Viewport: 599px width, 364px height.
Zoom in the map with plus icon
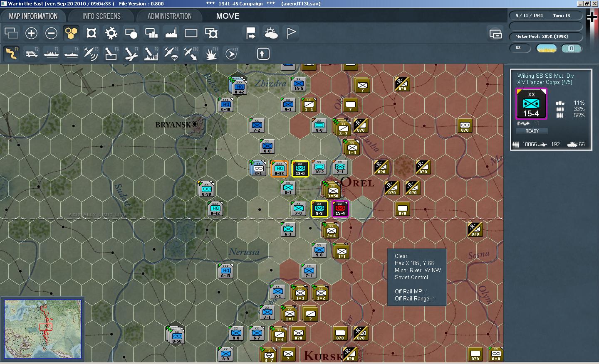point(31,33)
